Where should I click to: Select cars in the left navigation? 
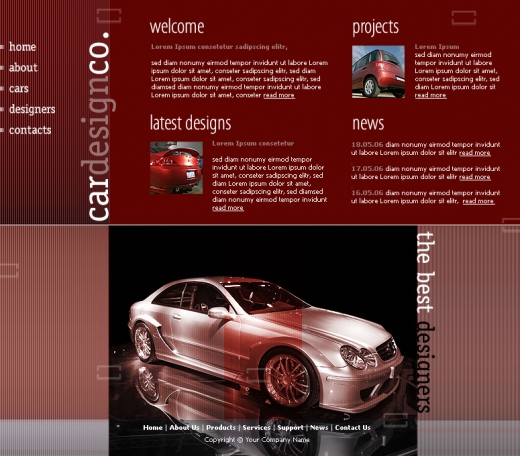coord(19,88)
